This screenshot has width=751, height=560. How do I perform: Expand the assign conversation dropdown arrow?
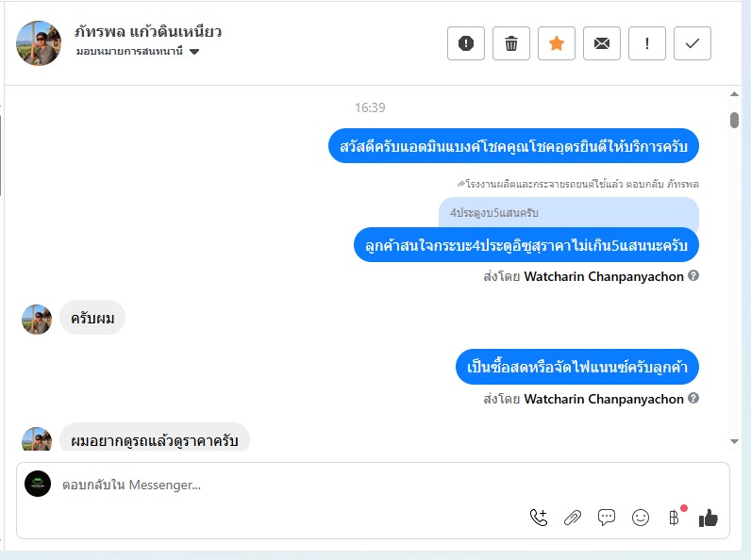194,52
